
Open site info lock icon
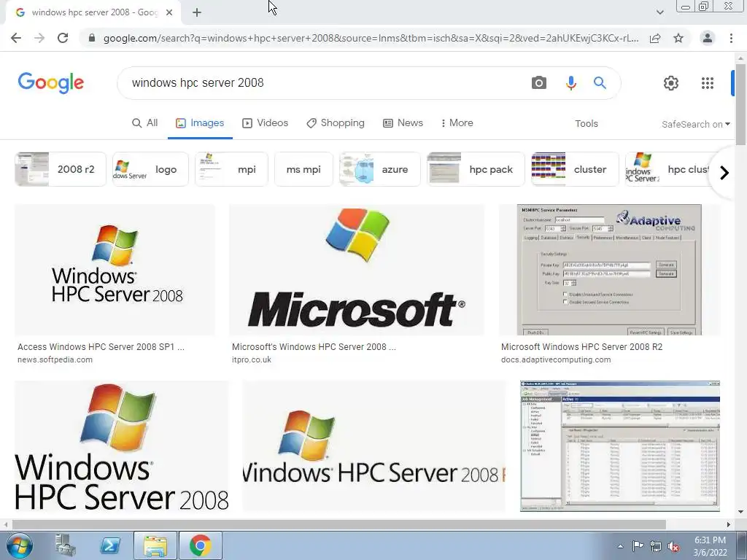(92, 38)
